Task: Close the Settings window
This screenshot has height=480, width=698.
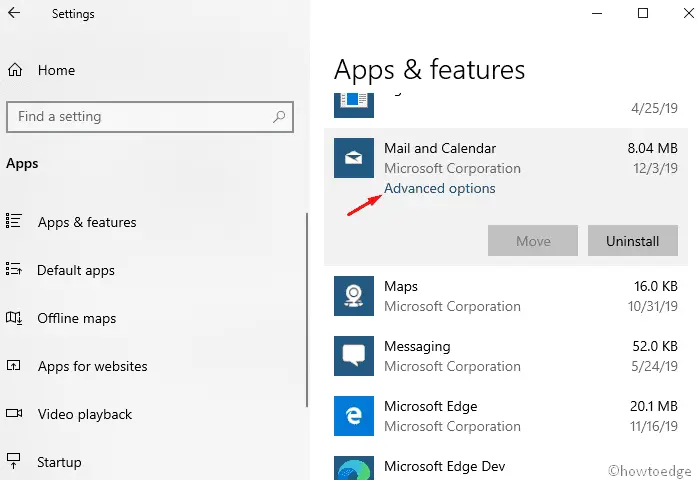Action: pos(689,13)
